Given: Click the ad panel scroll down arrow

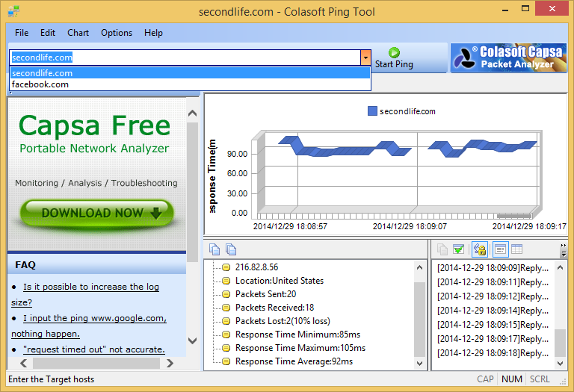Looking at the screenshot, I should click(x=192, y=340).
